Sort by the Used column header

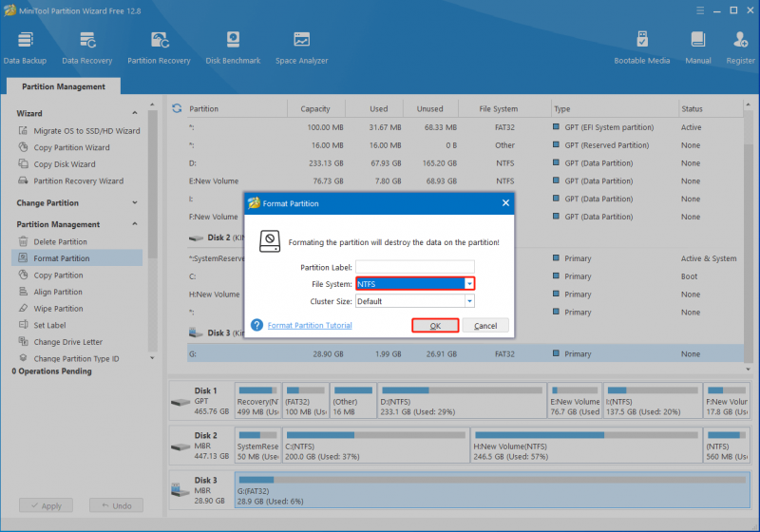coord(378,108)
